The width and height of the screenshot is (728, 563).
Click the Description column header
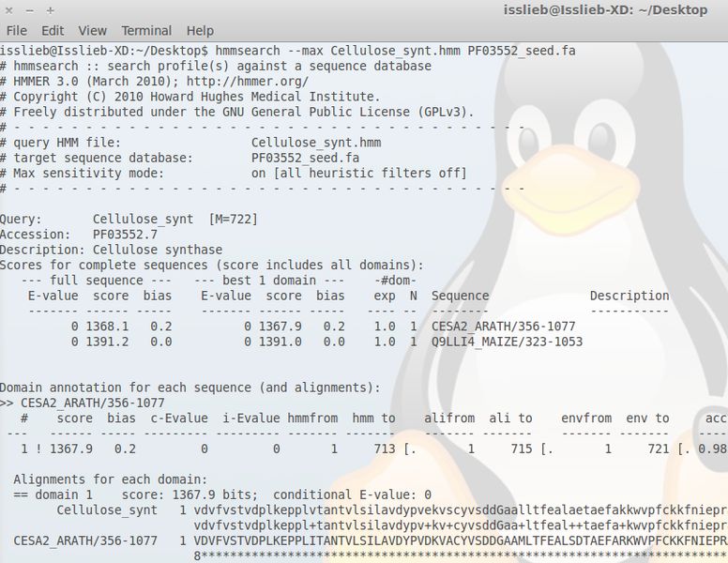pyautogui.click(x=629, y=296)
